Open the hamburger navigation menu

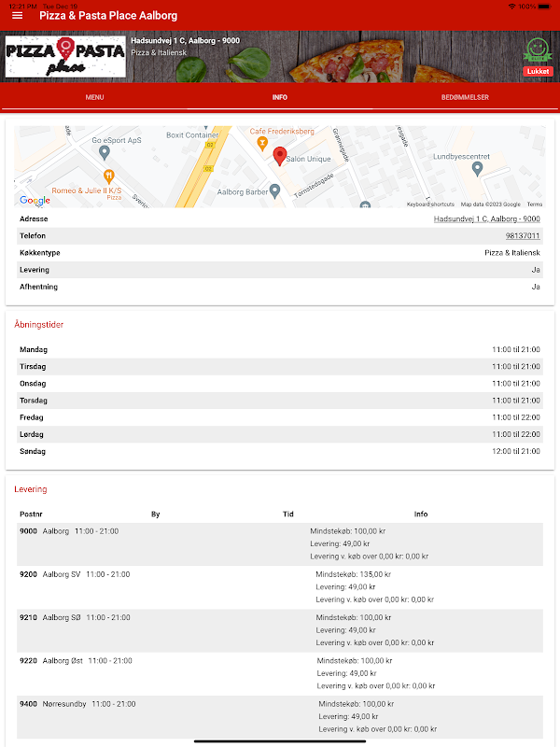[x=17, y=15]
